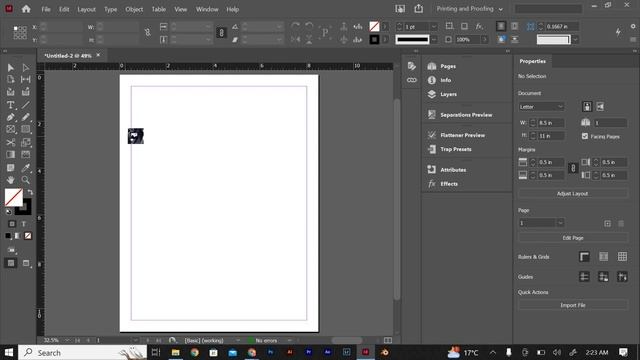Image resolution: width=640 pixels, height=360 pixels.
Task: Click the InDesign Home icon
Action: click(x=26, y=9)
